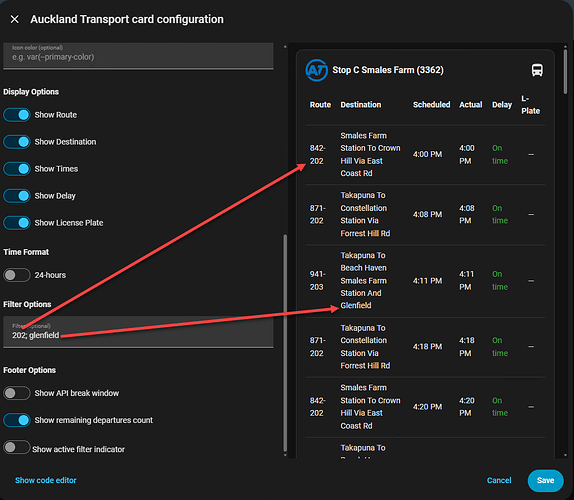Click the Icon color input field
The height and width of the screenshot is (500, 574).
pyautogui.click(x=138, y=56)
